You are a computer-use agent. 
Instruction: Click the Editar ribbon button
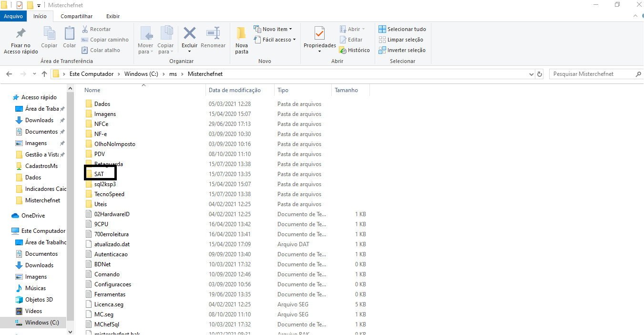click(x=351, y=40)
